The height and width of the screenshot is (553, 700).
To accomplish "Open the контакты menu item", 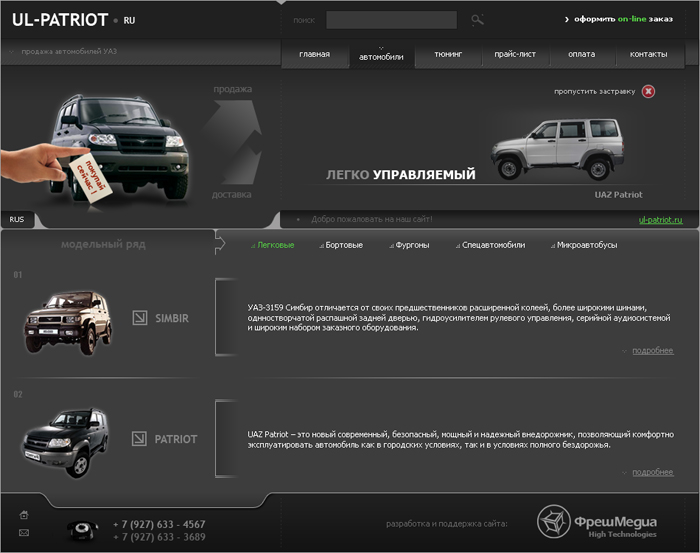I will pos(649,54).
